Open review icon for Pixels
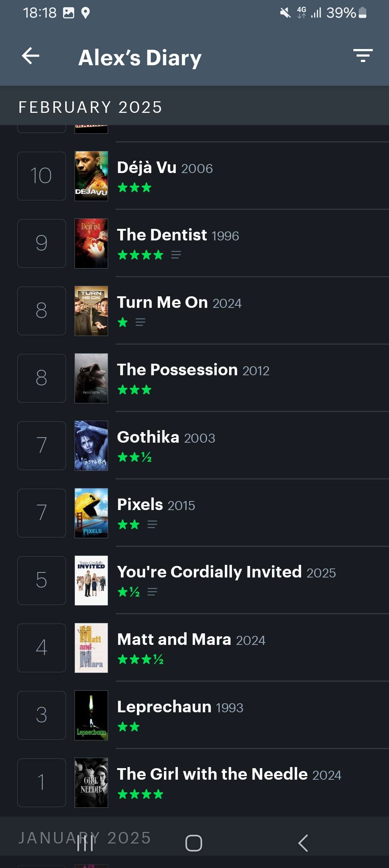 (152, 524)
